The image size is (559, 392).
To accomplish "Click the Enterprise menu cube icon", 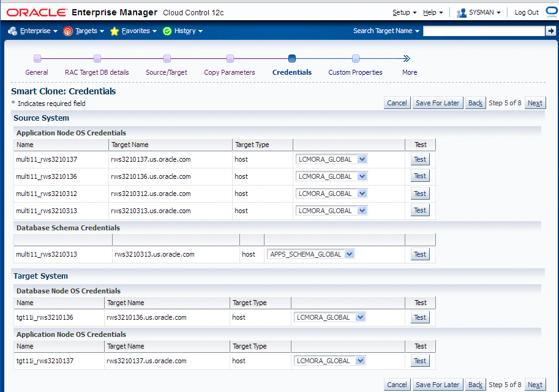I will (x=12, y=31).
